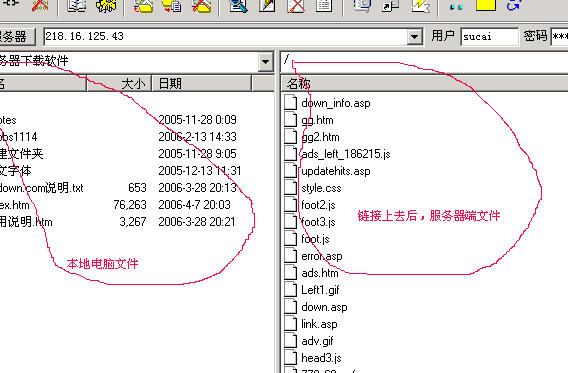The height and width of the screenshot is (373, 568).
Task: Click the 服务器 button
Action: [x=17, y=37]
